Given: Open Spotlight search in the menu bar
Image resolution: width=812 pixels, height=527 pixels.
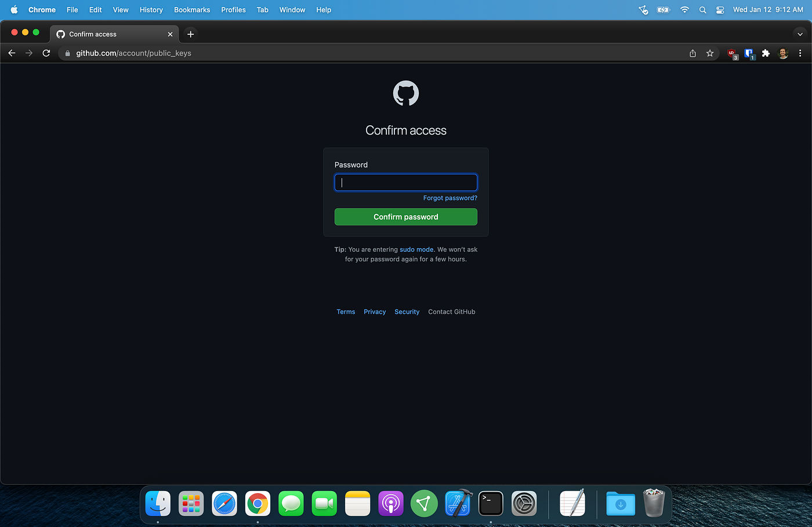Looking at the screenshot, I should (x=702, y=10).
